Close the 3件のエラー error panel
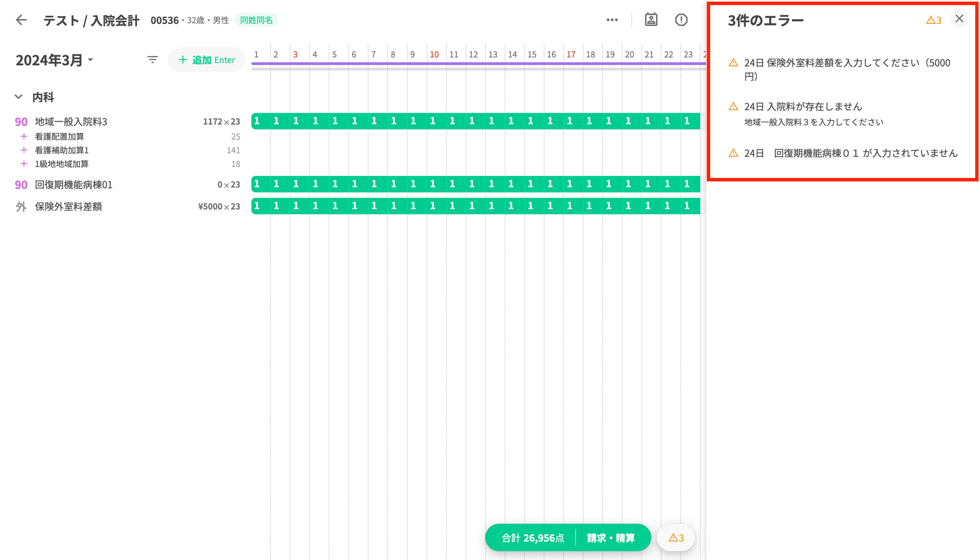 point(959,19)
